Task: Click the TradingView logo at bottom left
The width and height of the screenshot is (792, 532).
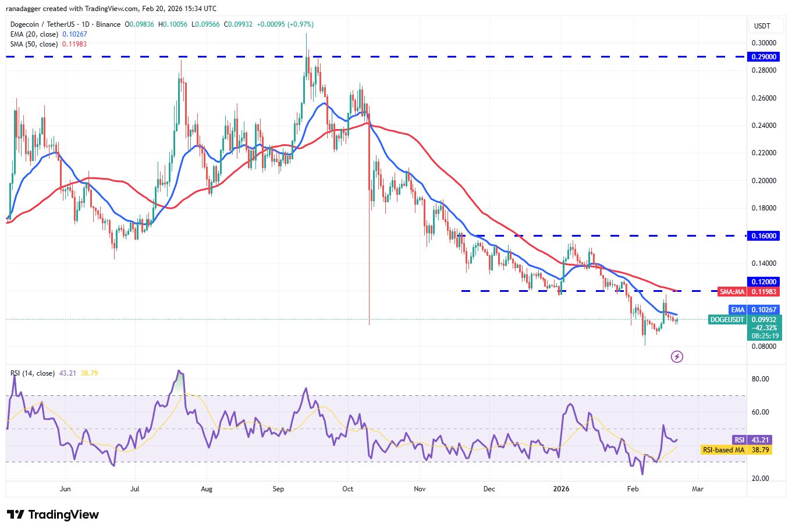Action: [x=53, y=515]
